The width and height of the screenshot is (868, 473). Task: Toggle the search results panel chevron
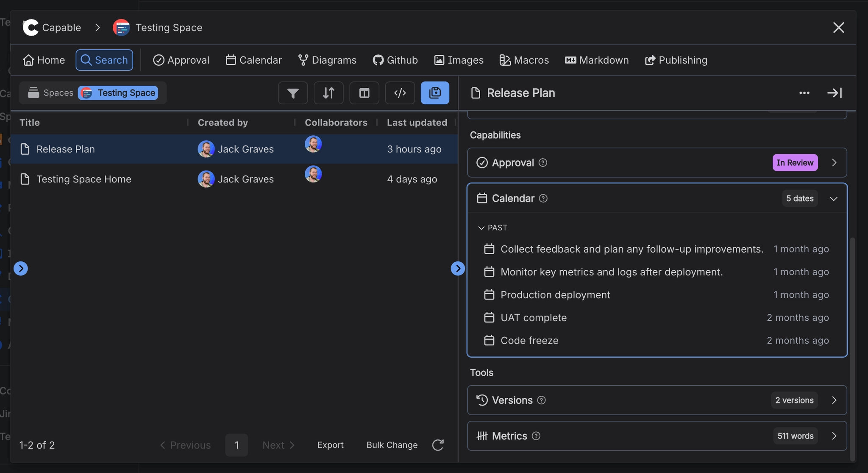[x=458, y=268]
